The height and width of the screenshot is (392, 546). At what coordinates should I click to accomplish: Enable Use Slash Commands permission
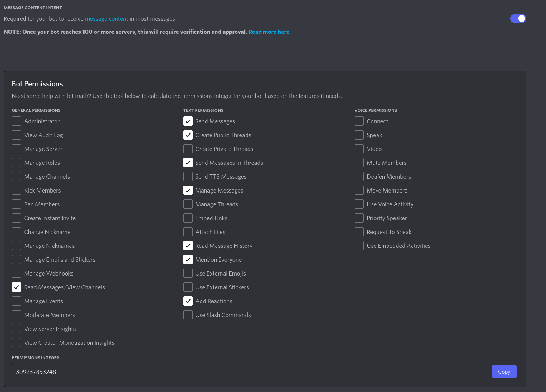tap(188, 315)
